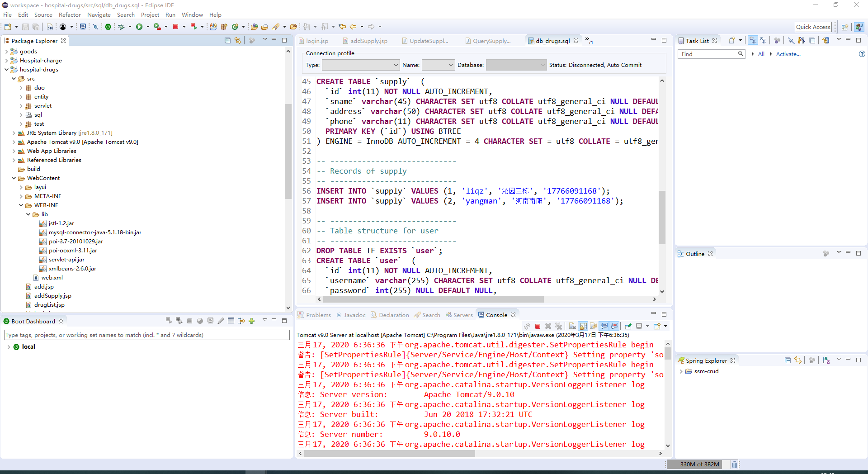
Task: Open the Window menu
Action: 192,15
